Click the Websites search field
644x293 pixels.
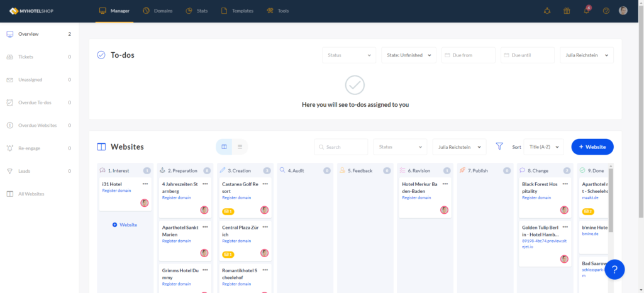point(341,146)
